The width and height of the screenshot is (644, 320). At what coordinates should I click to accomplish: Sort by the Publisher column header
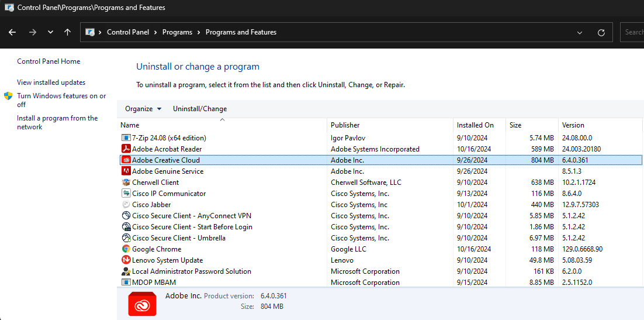pos(390,125)
